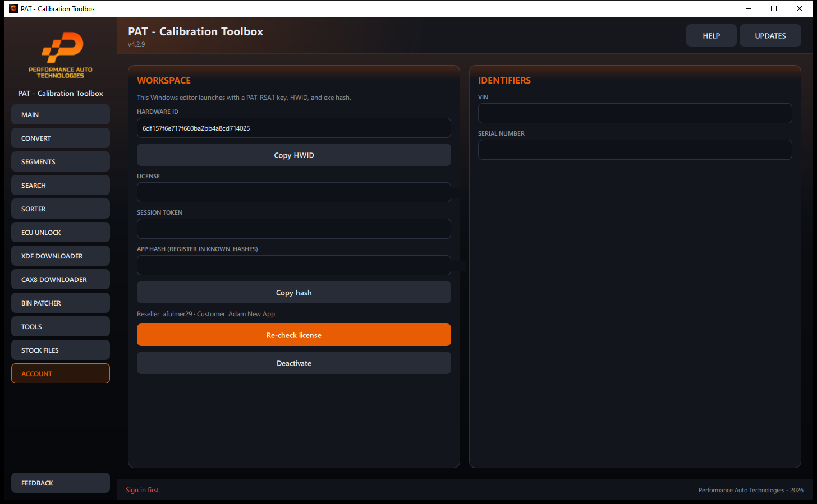Click the IDENTIFIERS panel heading
Viewport: 817px width, 504px height.
coord(504,80)
